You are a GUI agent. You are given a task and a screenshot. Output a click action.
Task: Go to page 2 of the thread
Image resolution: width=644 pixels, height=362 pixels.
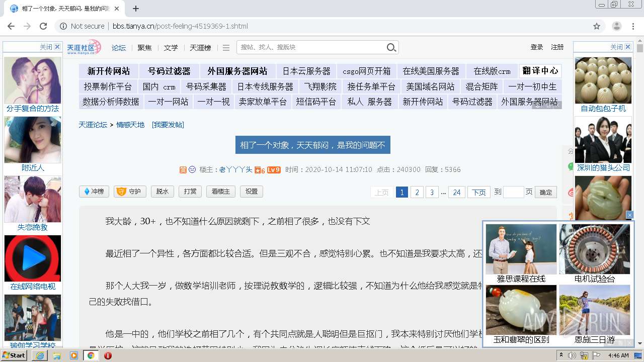pos(417,192)
